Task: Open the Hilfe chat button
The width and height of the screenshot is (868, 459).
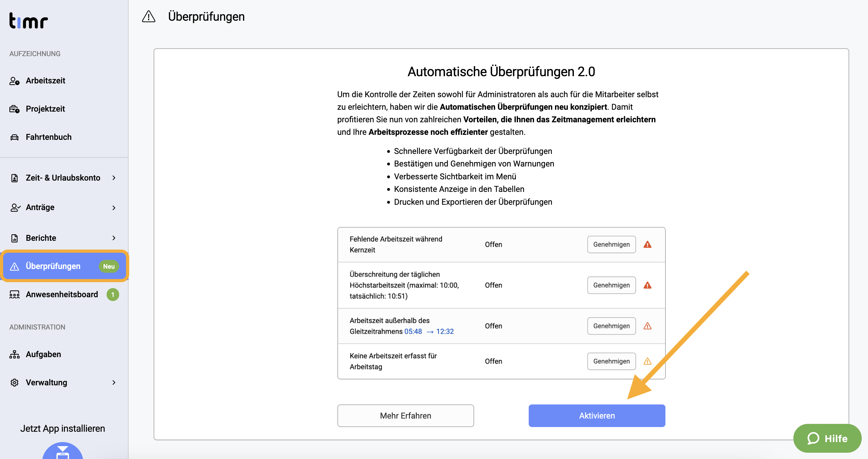Action: click(827, 438)
